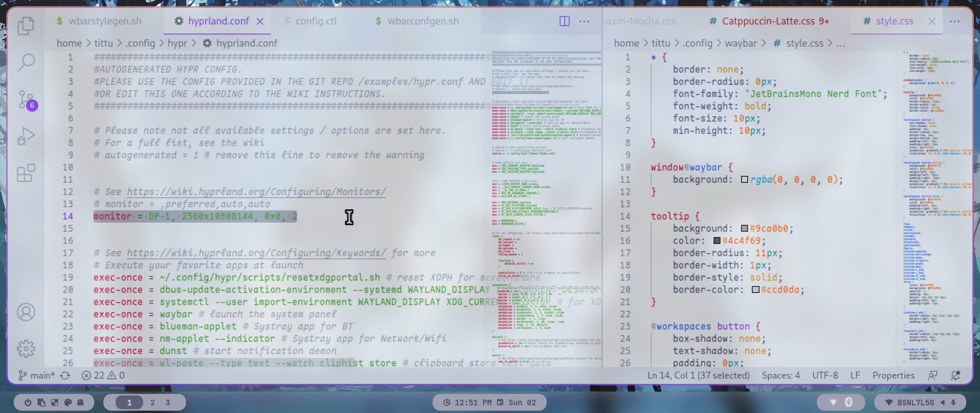Select the Run and Debug icon

(x=26, y=135)
